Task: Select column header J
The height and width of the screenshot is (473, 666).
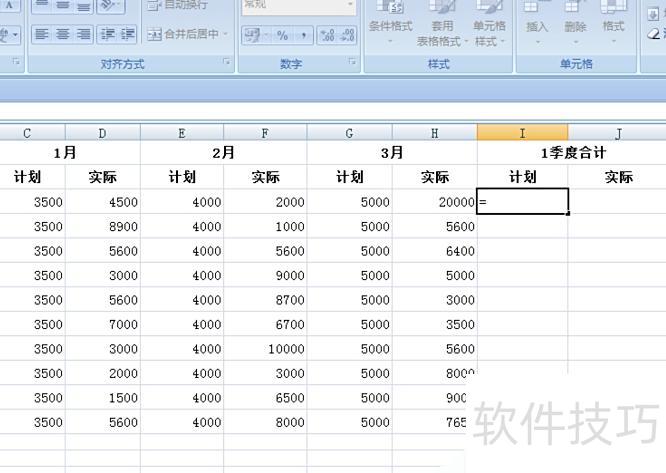Action: (x=618, y=133)
